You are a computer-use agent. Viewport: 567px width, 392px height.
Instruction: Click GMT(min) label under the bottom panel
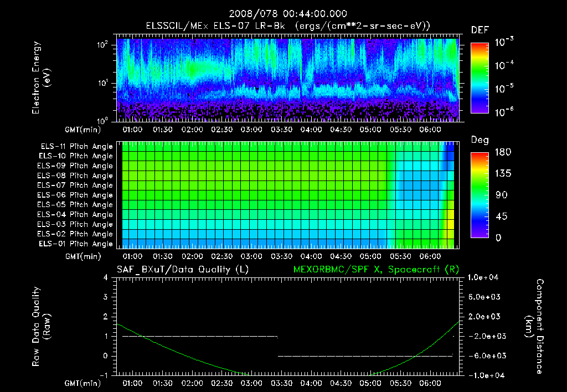83,383
